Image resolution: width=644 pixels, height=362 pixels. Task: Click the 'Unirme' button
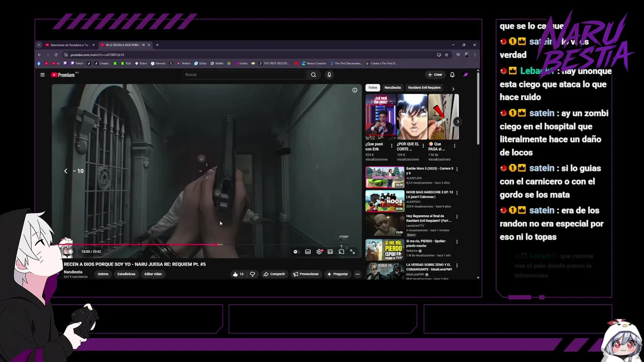103,274
